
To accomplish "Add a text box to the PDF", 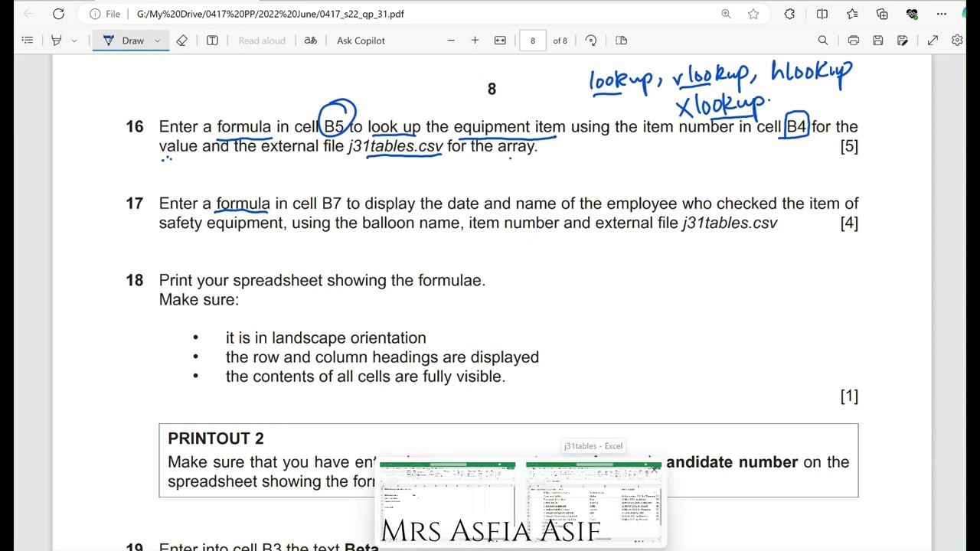I will tap(212, 41).
